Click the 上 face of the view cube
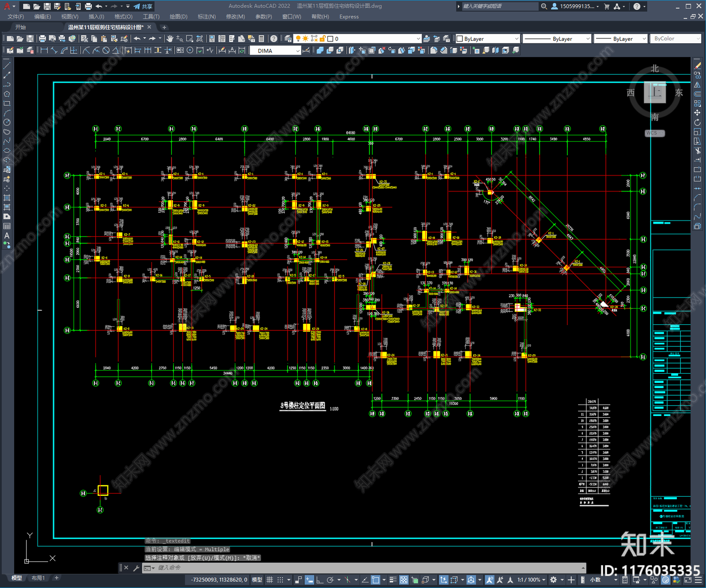 pos(655,92)
